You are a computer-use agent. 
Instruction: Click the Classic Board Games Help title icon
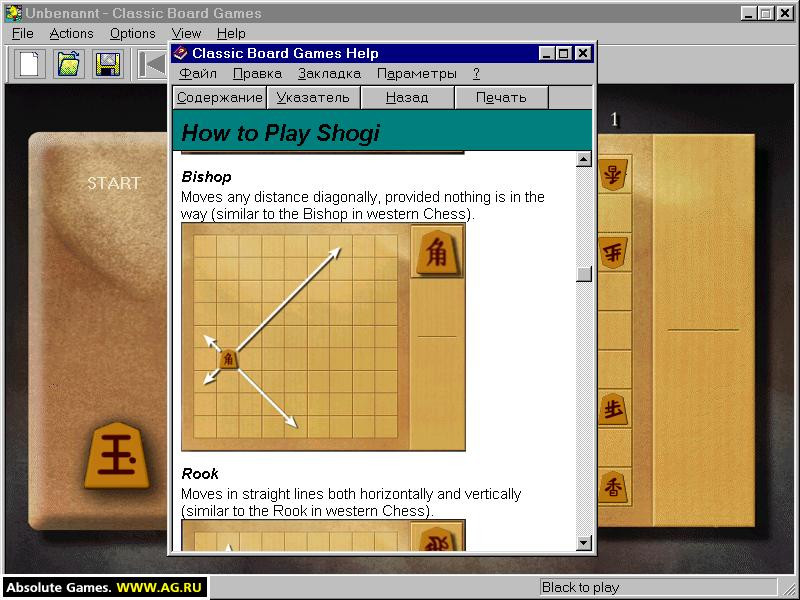click(x=180, y=53)
